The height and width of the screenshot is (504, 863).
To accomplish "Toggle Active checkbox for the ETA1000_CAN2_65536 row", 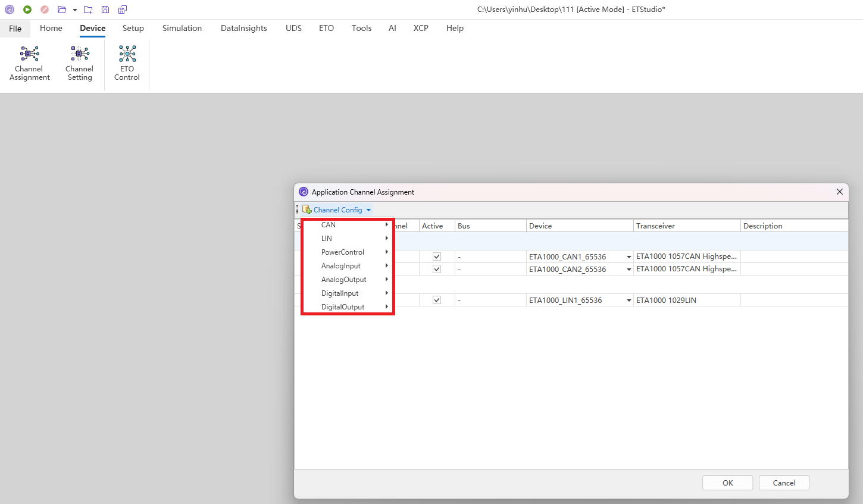I will [437, 269].
